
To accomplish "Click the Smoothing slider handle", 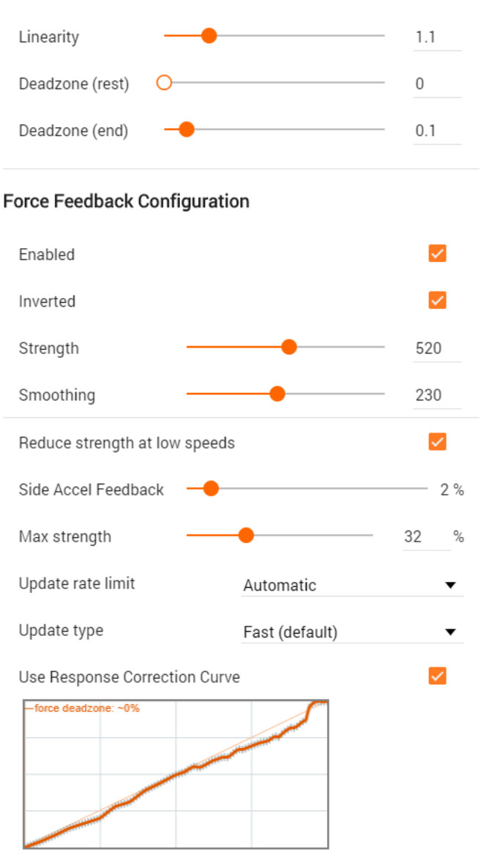I will [277, 394].
